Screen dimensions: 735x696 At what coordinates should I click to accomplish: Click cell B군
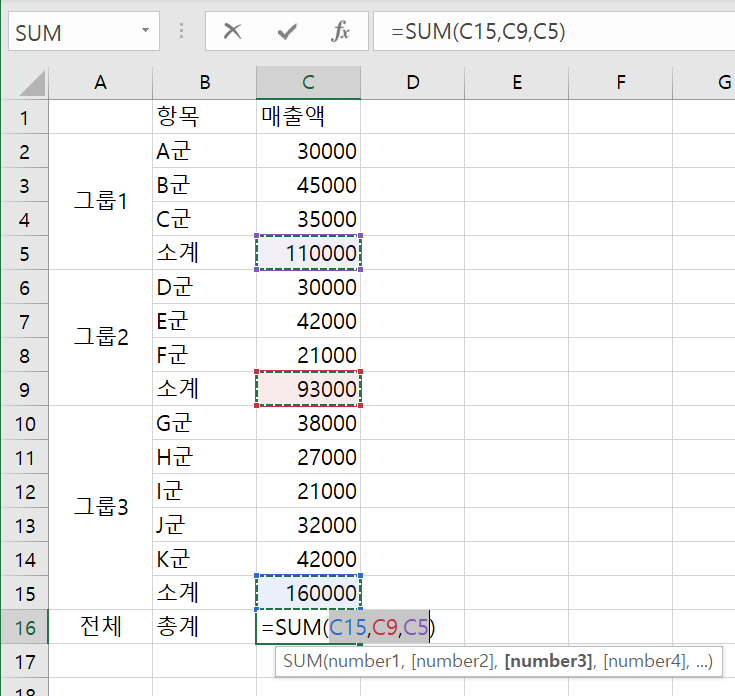(204, 185)
